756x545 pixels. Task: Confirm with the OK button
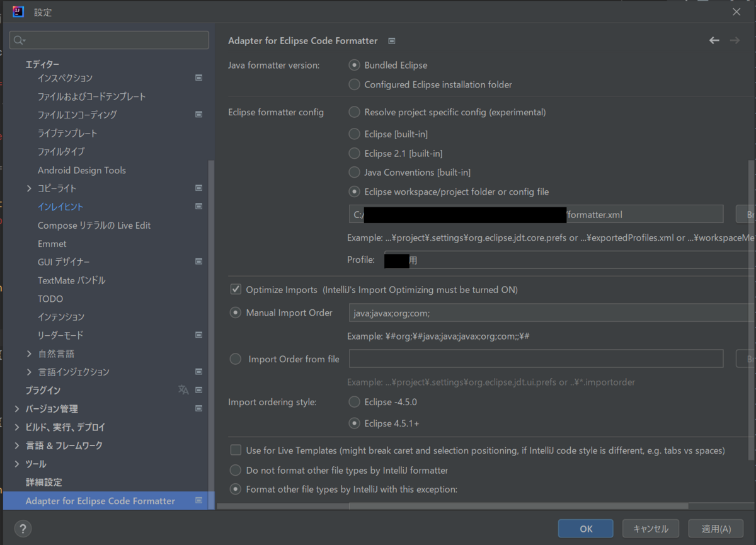click(586, 529)
